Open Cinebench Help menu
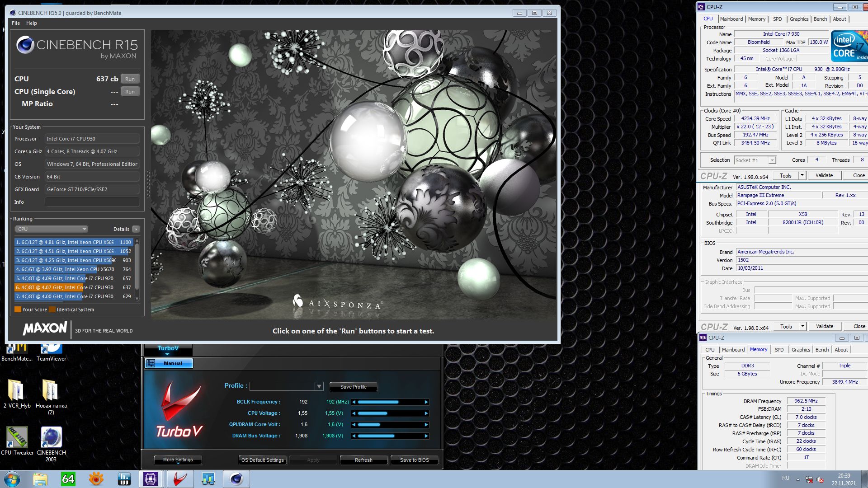The width and height of the screenshot is (868, 488). click(x=32, y=23)
